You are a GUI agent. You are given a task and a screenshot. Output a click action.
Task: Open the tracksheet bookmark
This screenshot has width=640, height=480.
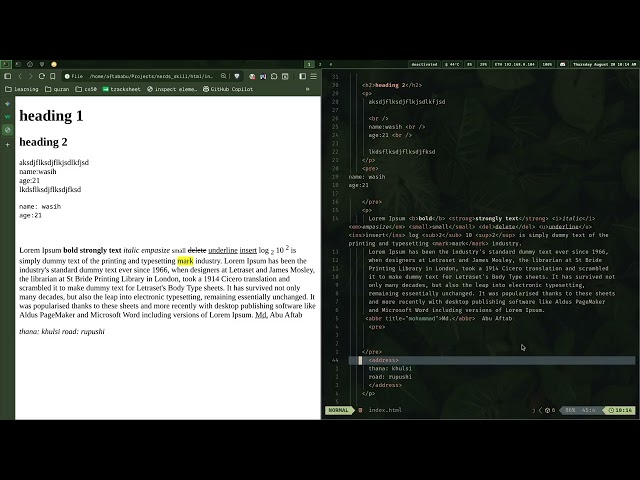pyautogui.click(x=121, y=89)
